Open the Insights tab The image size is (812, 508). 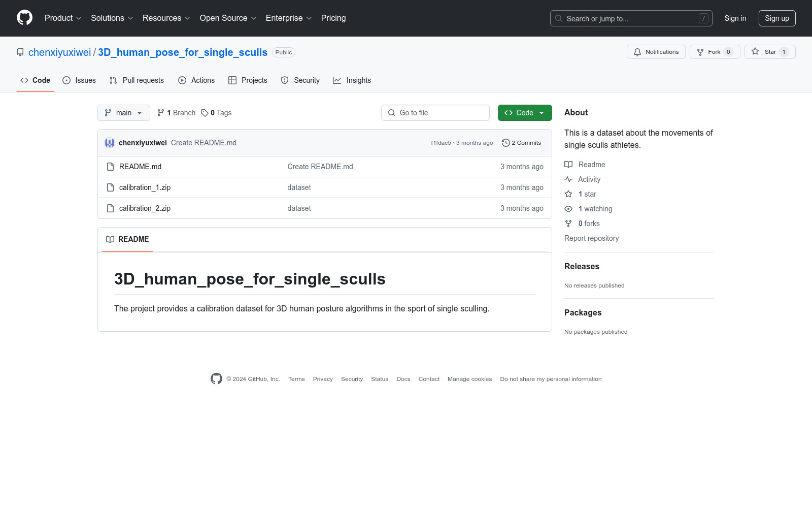click(352, 80)
